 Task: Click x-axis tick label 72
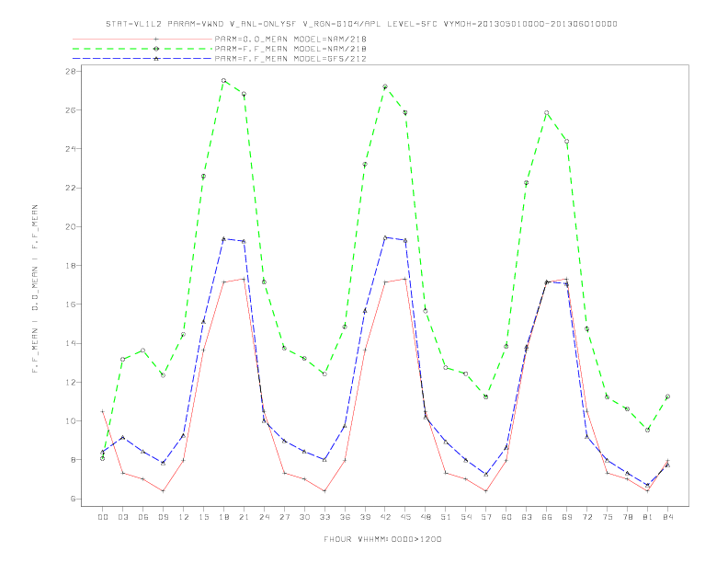tap(587, 517)
